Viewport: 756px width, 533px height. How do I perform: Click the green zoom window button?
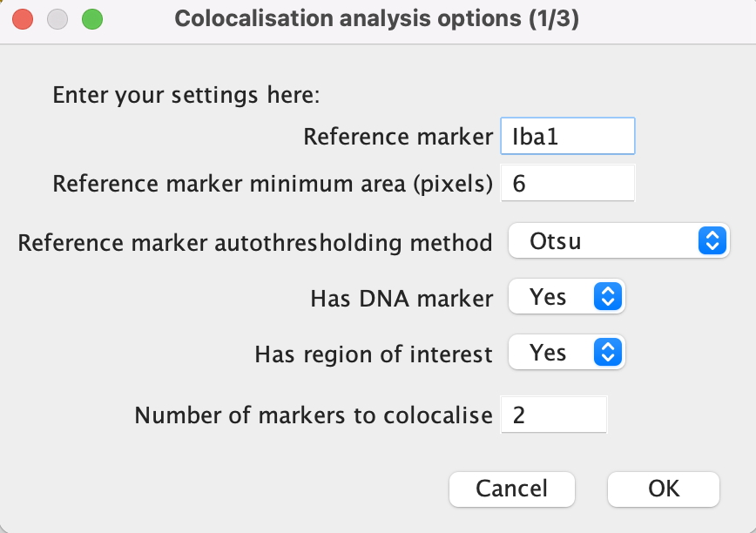pos(92,20)
